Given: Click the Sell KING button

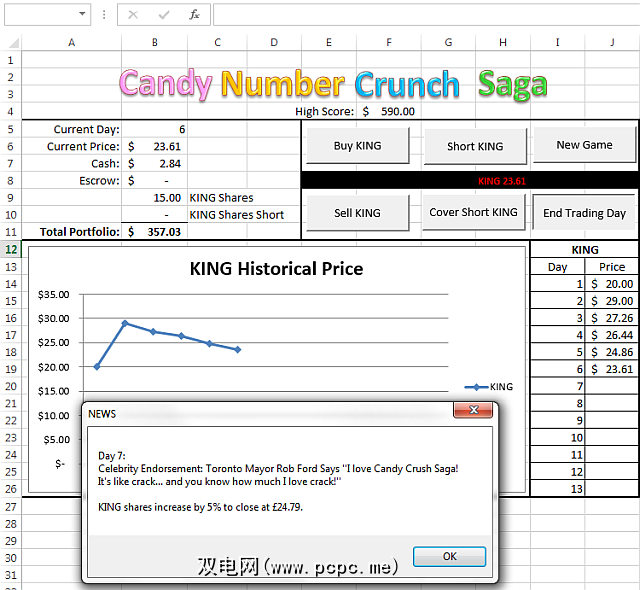Looking at the screenshot, I should point(358,213).
